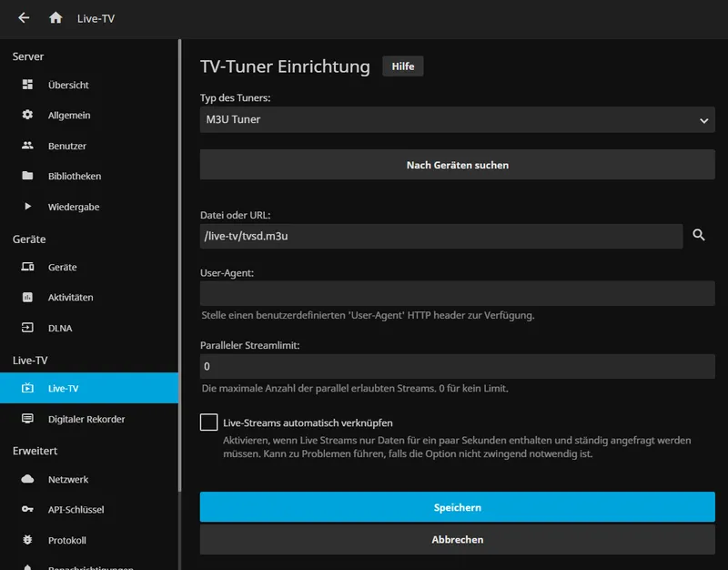Open the Hilfe help button
728x570 pixels.
[x=402, y=66]
